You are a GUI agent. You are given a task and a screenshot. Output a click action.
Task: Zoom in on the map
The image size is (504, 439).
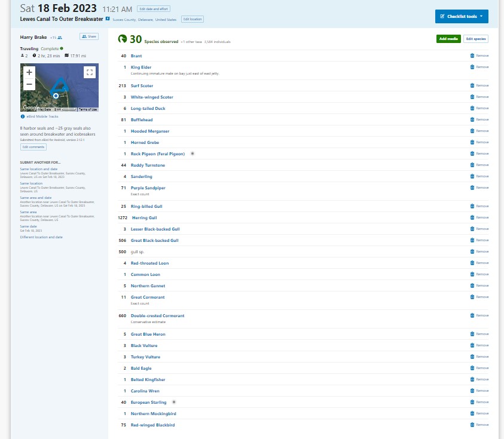(29, 72)
